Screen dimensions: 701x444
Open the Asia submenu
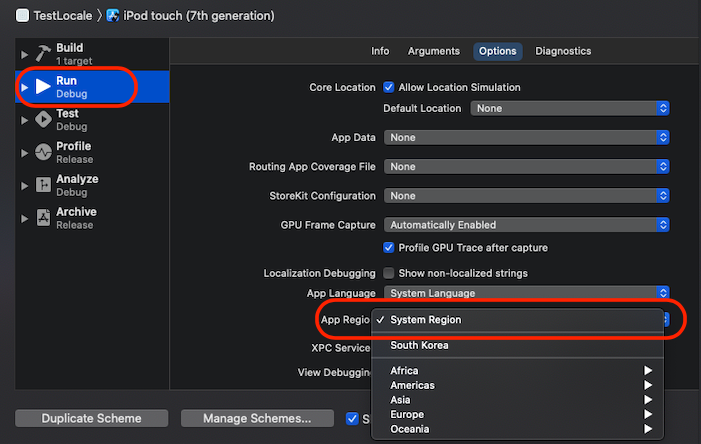517,400
